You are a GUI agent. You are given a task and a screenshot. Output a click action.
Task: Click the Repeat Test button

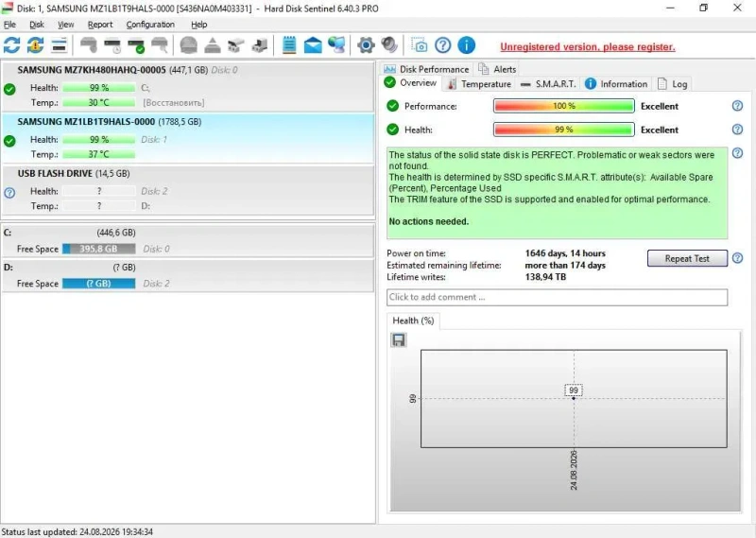point(687,258)
